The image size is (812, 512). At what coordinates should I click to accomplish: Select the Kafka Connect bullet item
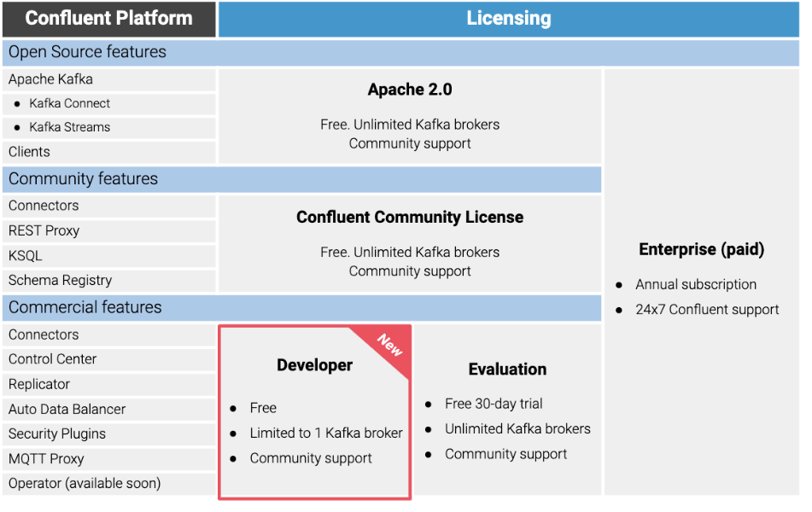pyautogui.click(x=69, y=103)
